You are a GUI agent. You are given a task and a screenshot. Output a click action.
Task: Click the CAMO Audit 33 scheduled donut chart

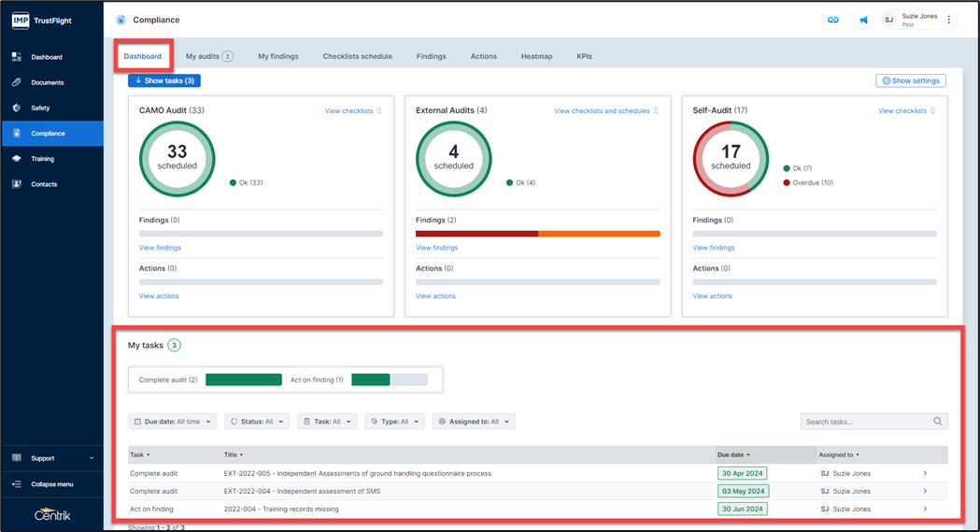coord(177,159)
